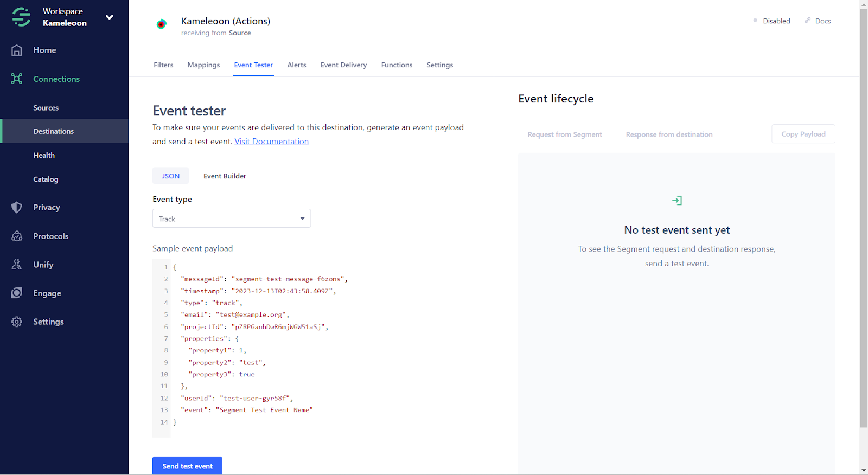This screenshot has width=868, height=475.
Task: Click the Source link under title
Action: point(240,33)
